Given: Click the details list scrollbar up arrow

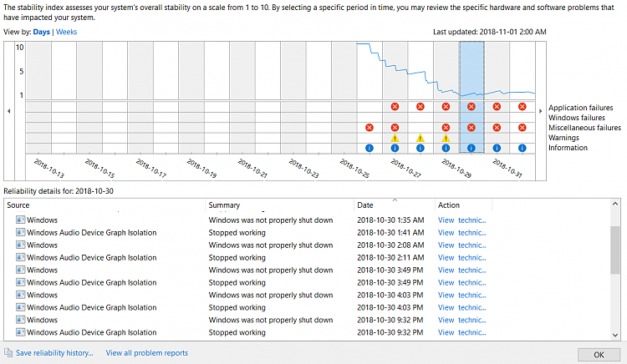Looking at the screenshot, I should point(615,204).
